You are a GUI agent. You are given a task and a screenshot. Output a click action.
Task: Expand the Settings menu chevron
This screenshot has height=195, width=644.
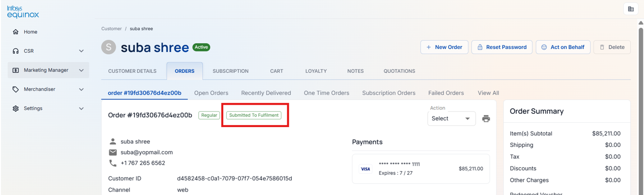(82, 109)
